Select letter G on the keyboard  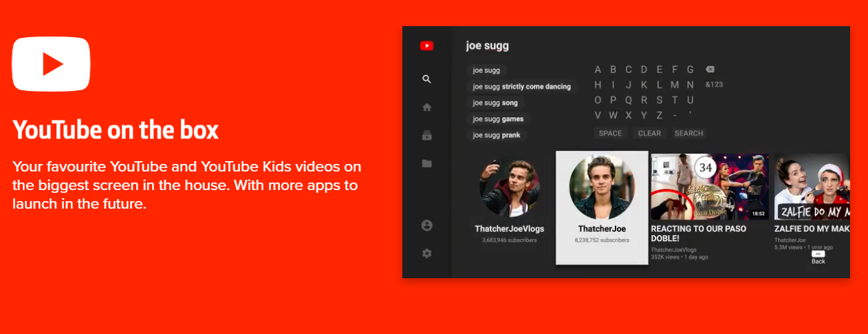[690, 70]
